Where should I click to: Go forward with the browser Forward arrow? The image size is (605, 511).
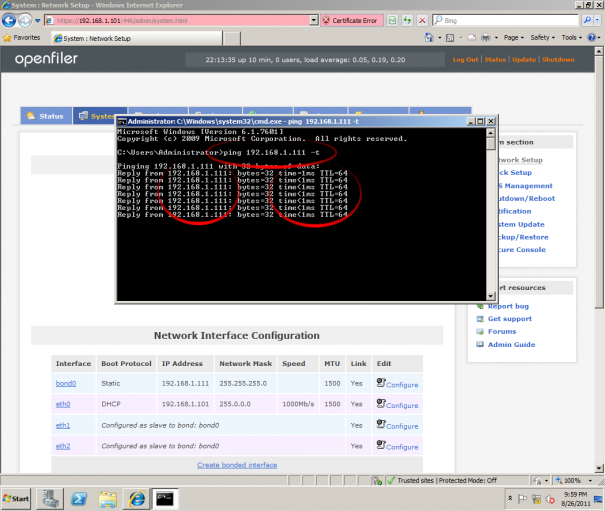(25, 20)
